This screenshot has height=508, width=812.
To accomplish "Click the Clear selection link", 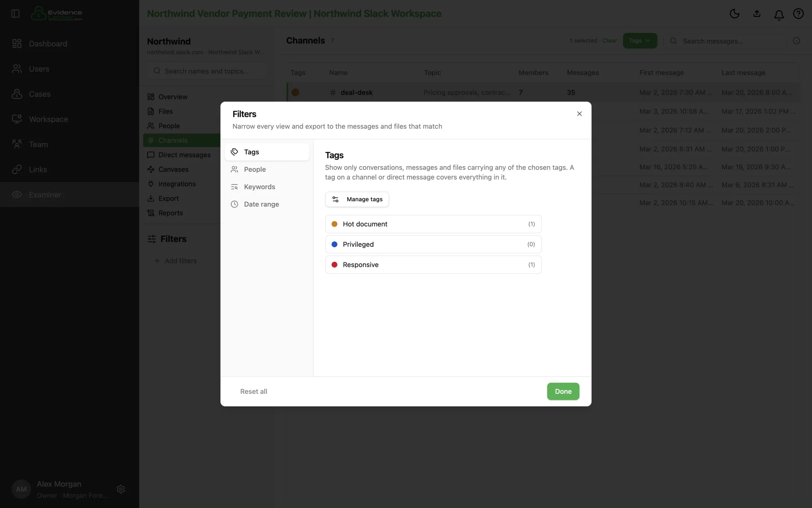I will [609, 41].
